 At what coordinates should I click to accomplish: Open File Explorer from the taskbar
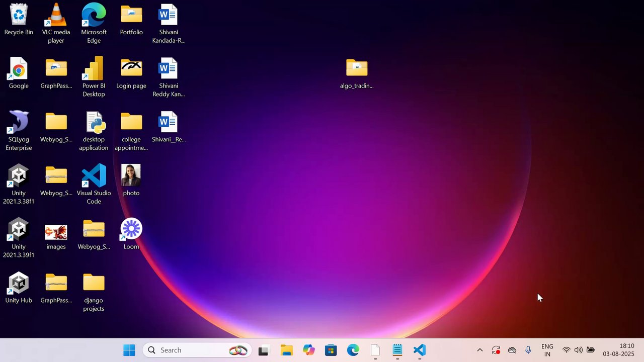click(287, 350)
